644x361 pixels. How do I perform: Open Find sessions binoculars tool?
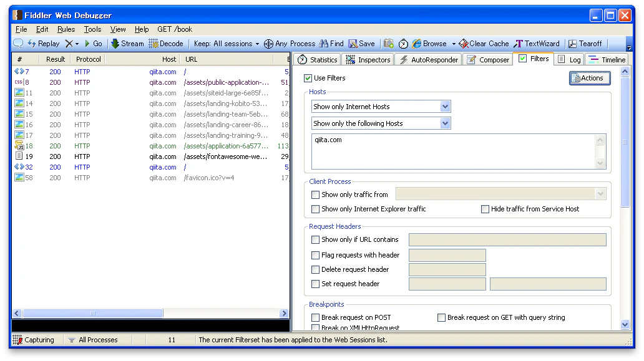coord(331,44)
